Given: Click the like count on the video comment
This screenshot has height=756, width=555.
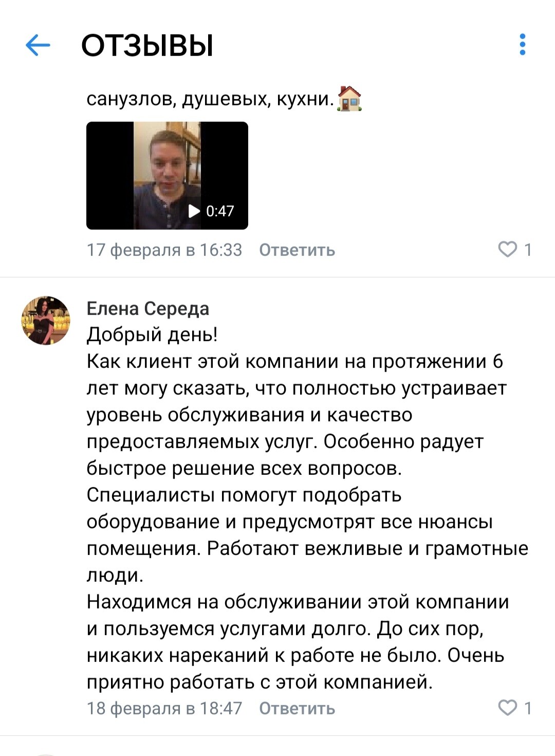Looking at the screenshot, I should pos(528,249).
